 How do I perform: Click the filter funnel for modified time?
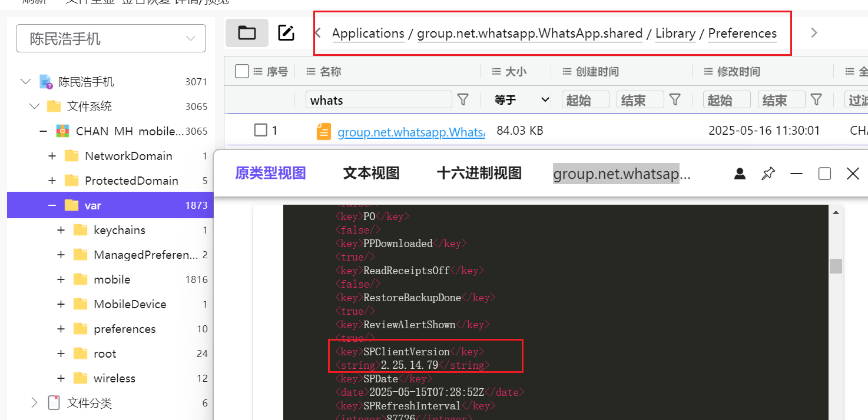pos(816,99)
